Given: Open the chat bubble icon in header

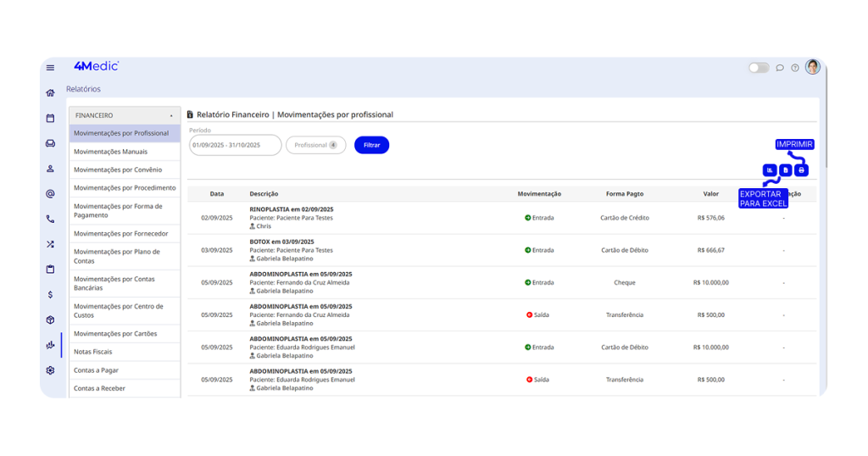Looking at the screenshot, I should pos(780,68).
